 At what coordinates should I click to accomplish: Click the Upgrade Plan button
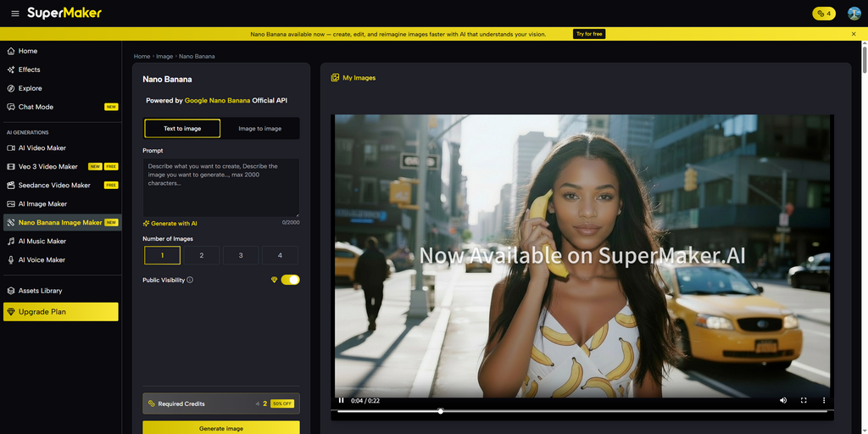click(61, 312)
